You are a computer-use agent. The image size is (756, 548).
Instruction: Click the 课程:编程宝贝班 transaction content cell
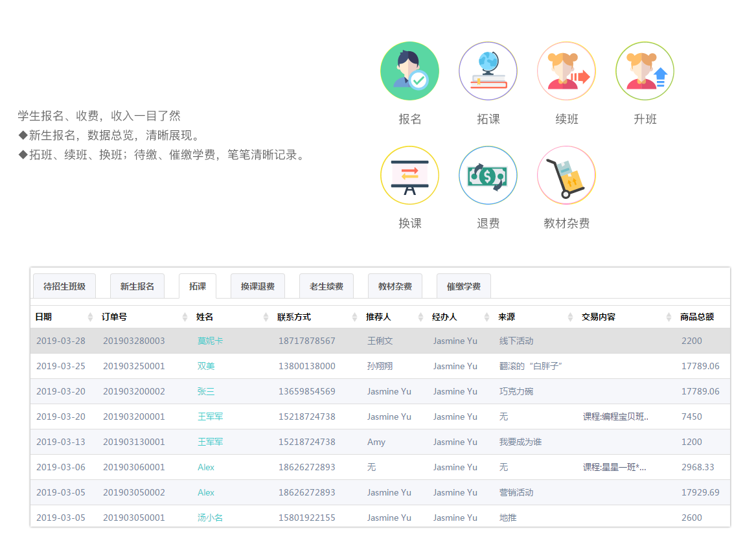pos(615,417)
